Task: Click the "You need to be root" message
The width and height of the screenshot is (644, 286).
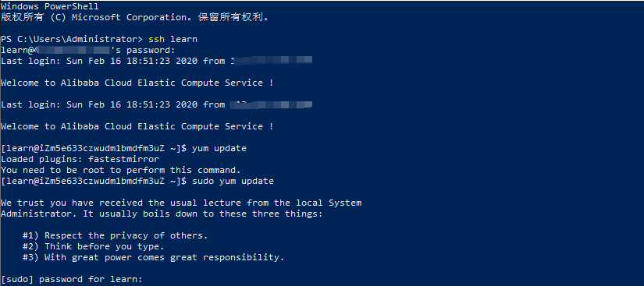Action: 120,170
